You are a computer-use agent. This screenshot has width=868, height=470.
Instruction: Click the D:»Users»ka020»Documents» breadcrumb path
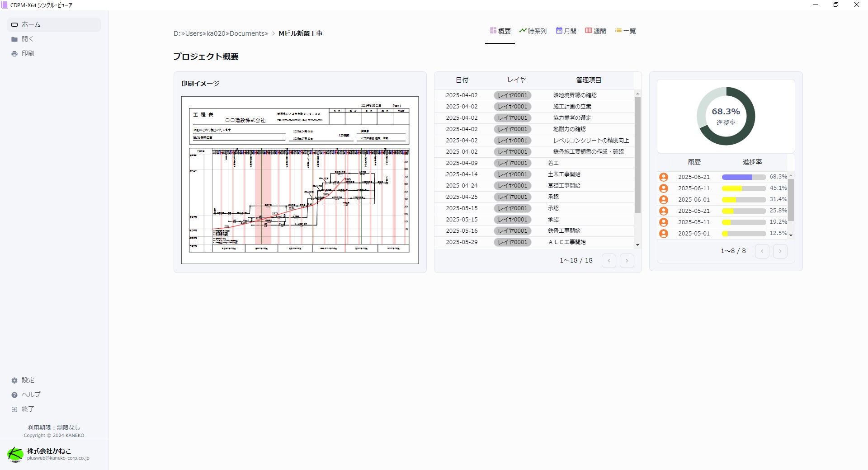(221, 33)
